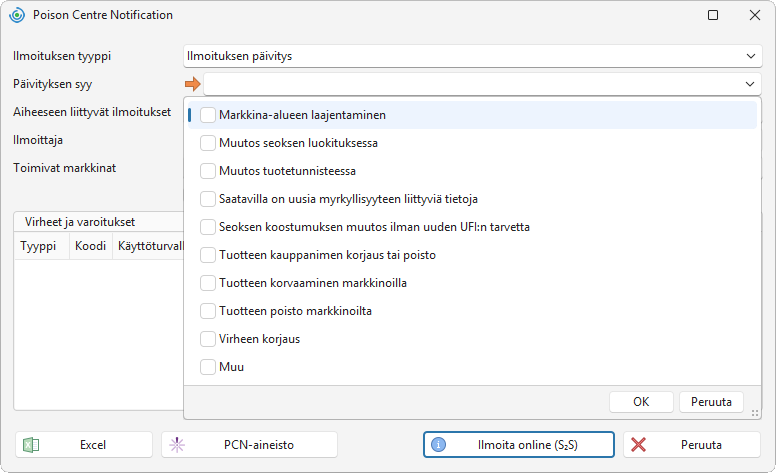Collapse the Päivityksen syy dropdown arrow
The height and width of the screenshot is (473, 776).
pos(750,84)
